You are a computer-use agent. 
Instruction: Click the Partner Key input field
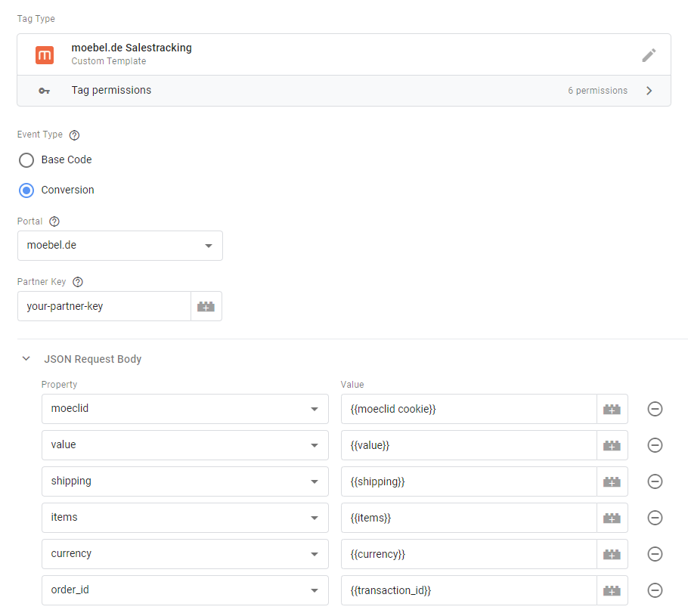[x=104, y=306]
